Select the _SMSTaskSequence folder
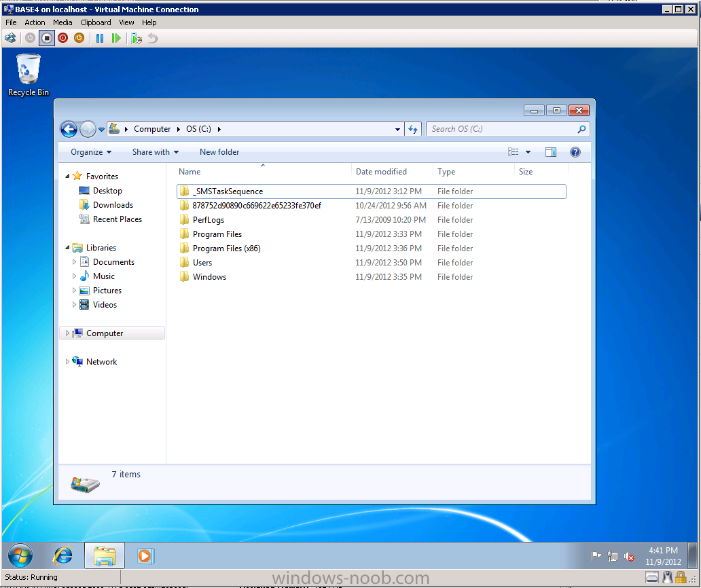The width and height of the screenshot is (701, 588). click(x=371, y=191)
